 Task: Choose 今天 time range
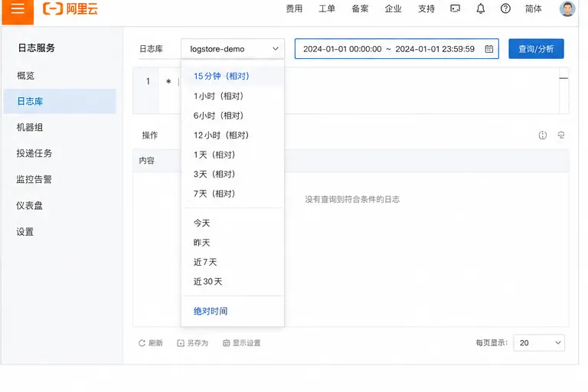(x=233, y=224)
